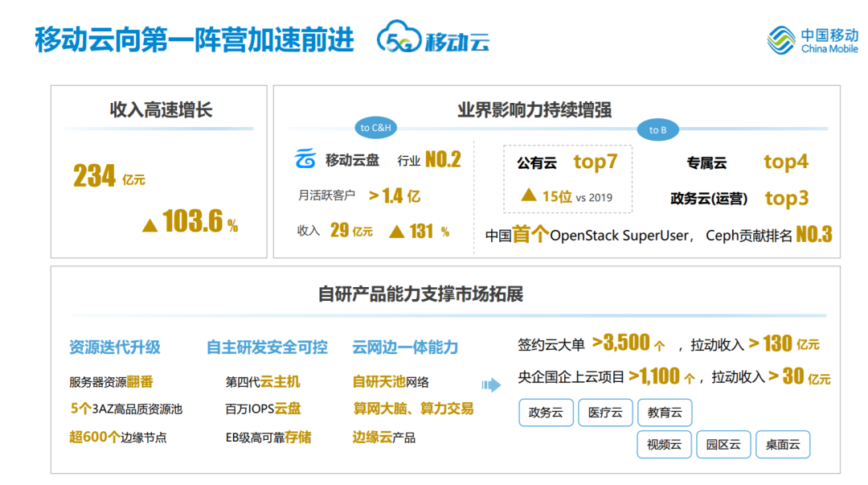Screen dimensions: 868x485
Task: Click the 视频云 box
Action: click(x=665, y=445)
